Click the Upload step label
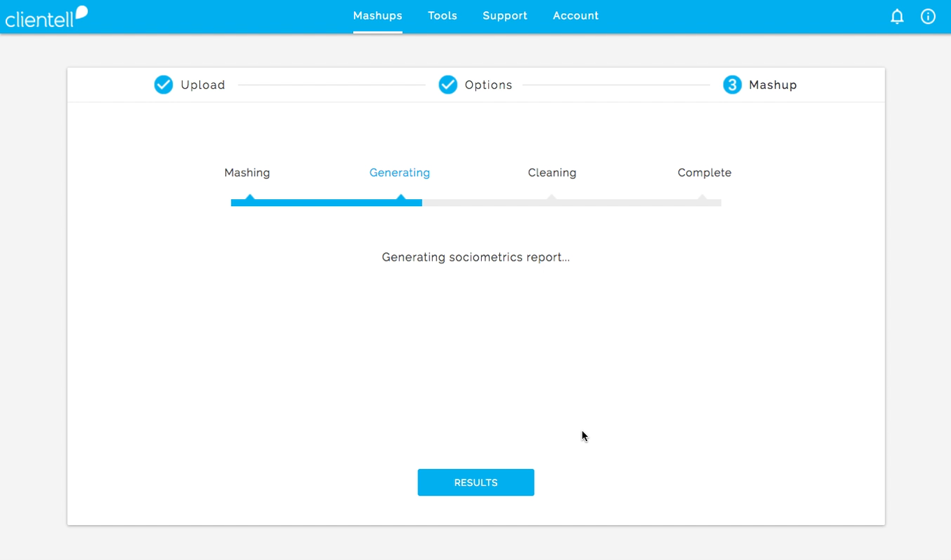The image size is (951, 560). click(203, 85)
